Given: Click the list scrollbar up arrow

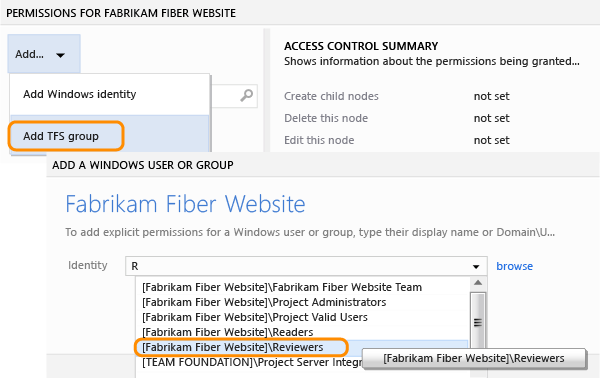Looking at the screenshot, I should coord(478,283).
